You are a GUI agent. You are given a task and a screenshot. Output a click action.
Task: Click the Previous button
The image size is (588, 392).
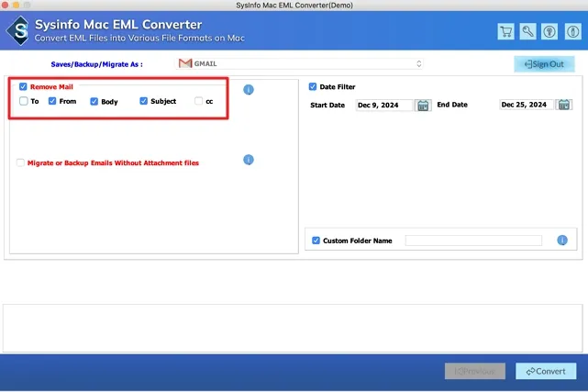pyautogui.click(x=475, y=371)
